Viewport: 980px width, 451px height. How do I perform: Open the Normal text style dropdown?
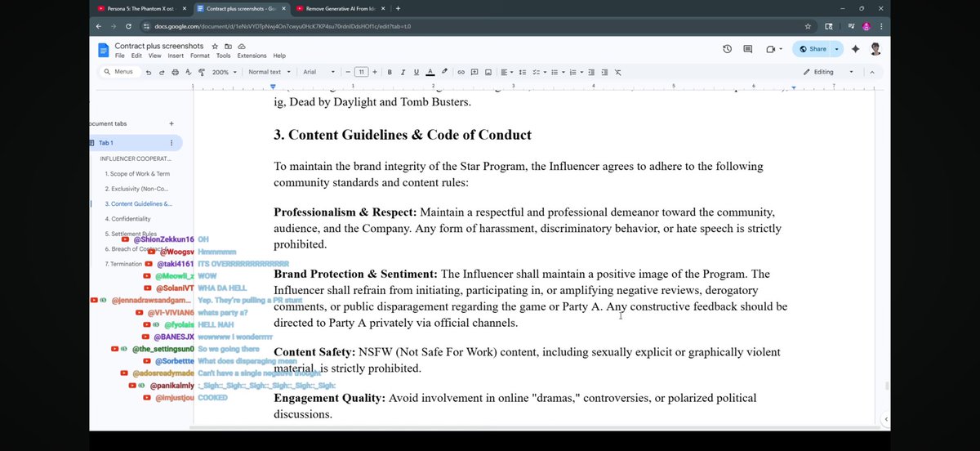(x=268, y=72)
